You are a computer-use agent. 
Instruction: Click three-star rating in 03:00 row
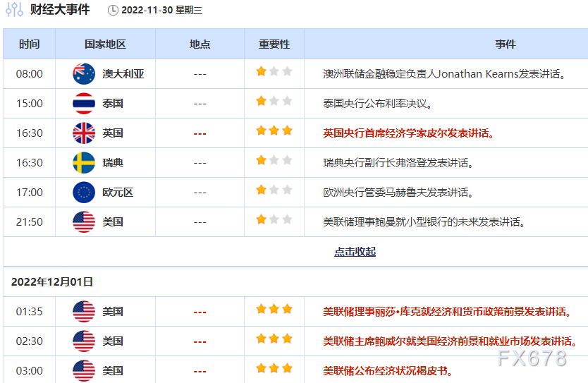[274, 368]
